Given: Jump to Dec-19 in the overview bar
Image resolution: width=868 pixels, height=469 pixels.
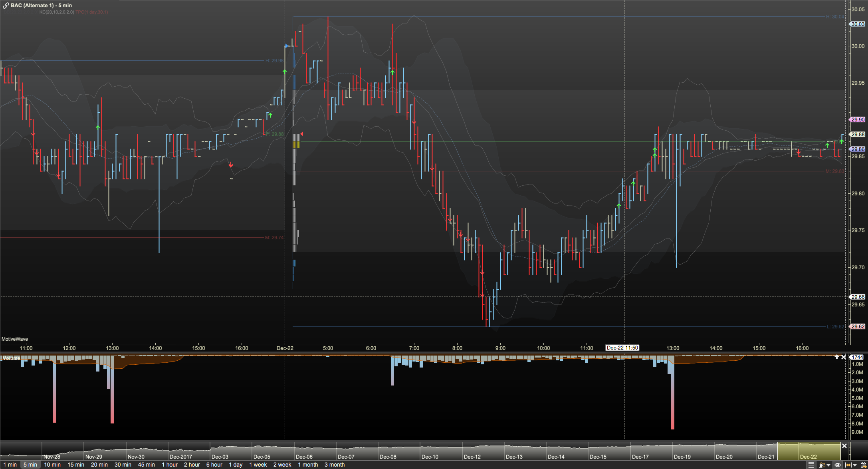Looking at the screenshot, I should 682,457.
